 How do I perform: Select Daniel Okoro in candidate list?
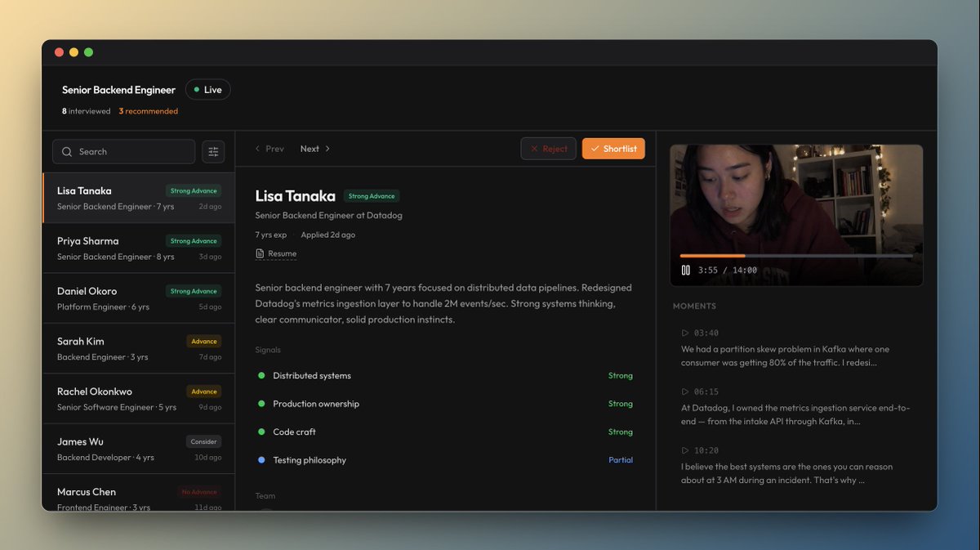[x=139, y=298]
